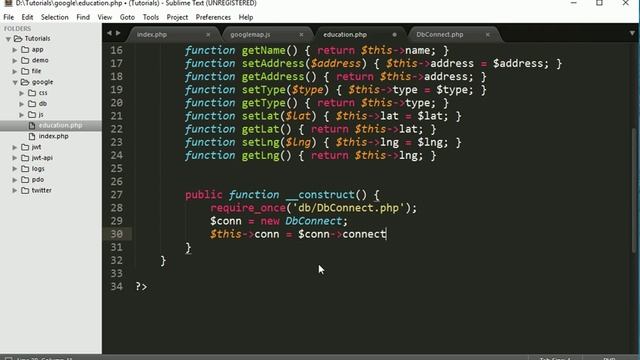Image resolution: width=640 pixels, height=360 pixels.
Task: Open the Tools menu
Action: click(x=151, y=17)
